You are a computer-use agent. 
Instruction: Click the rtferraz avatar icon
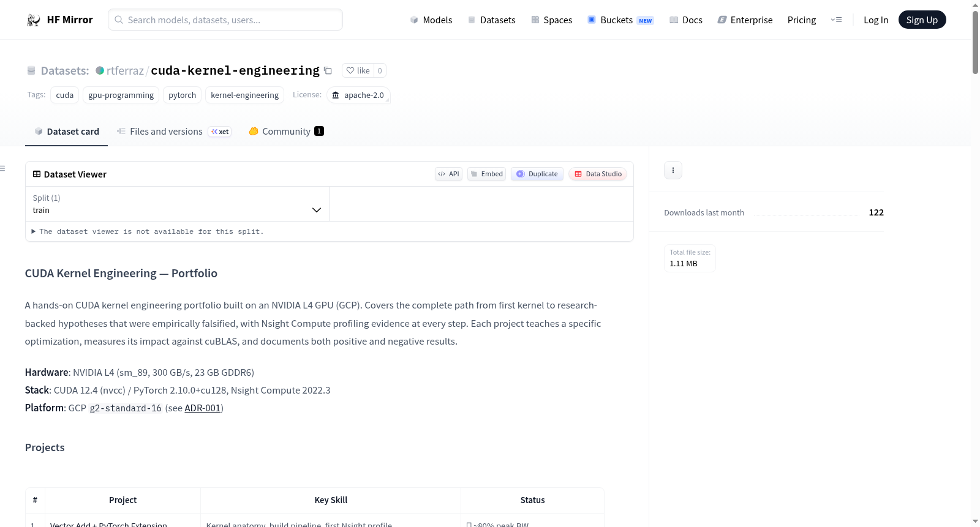(x=100, y=70)
